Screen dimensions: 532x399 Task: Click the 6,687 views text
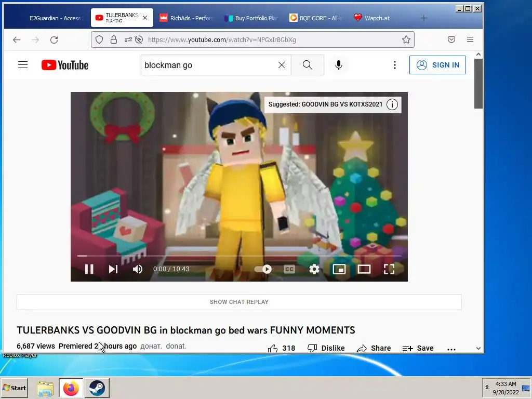36,346
